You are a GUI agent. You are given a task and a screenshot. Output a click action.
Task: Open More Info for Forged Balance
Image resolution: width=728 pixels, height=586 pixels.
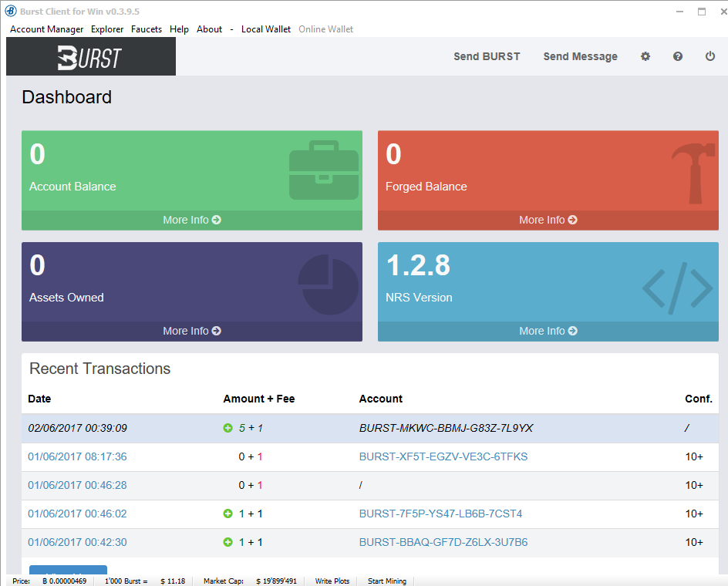pyautogui.click(x=548, y=220)
